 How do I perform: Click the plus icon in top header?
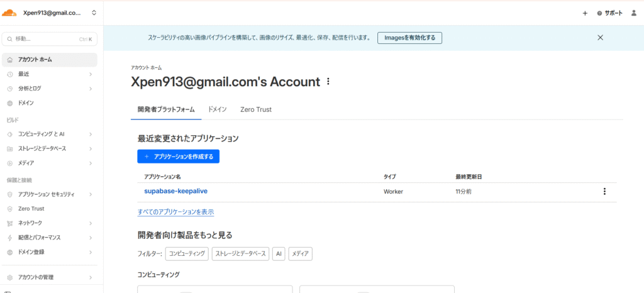pos(585,13)
